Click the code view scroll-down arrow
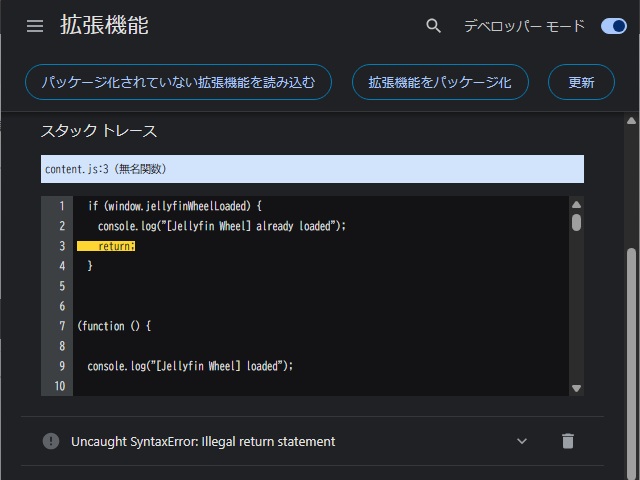The image size is (640, 480). click(576, 388)
